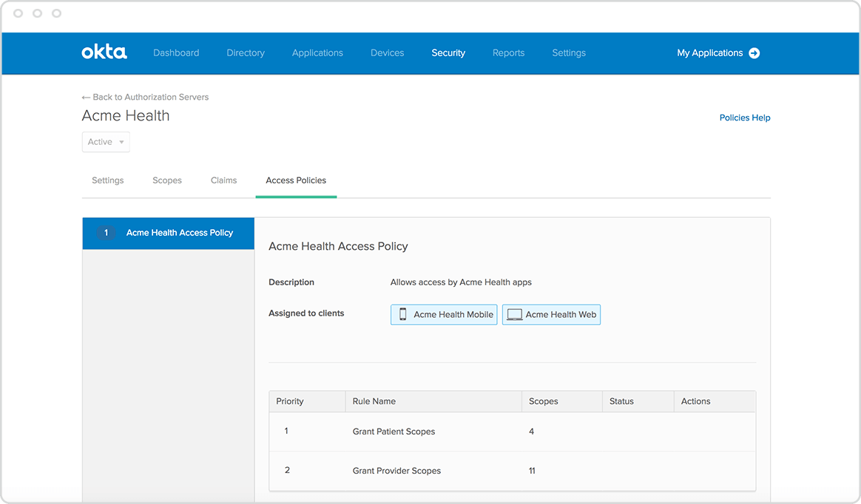Click the Grant Provider Scopes rule row
Image resolution: width=861 pixels, height=504 pixels.
pyautogui.click(x=396, y=471)
